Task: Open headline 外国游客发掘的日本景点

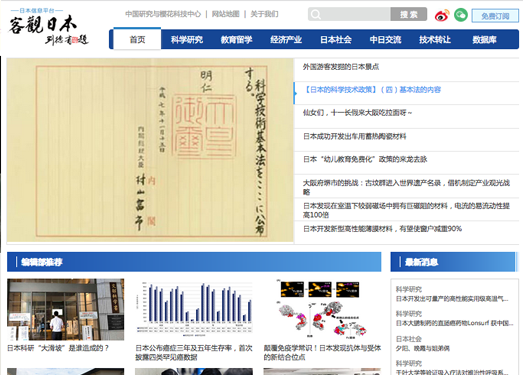Action: (341, 67)
